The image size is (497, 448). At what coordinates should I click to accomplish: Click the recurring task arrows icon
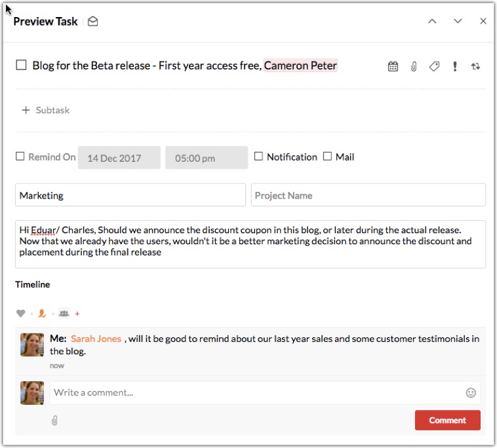tap(475, 66)
